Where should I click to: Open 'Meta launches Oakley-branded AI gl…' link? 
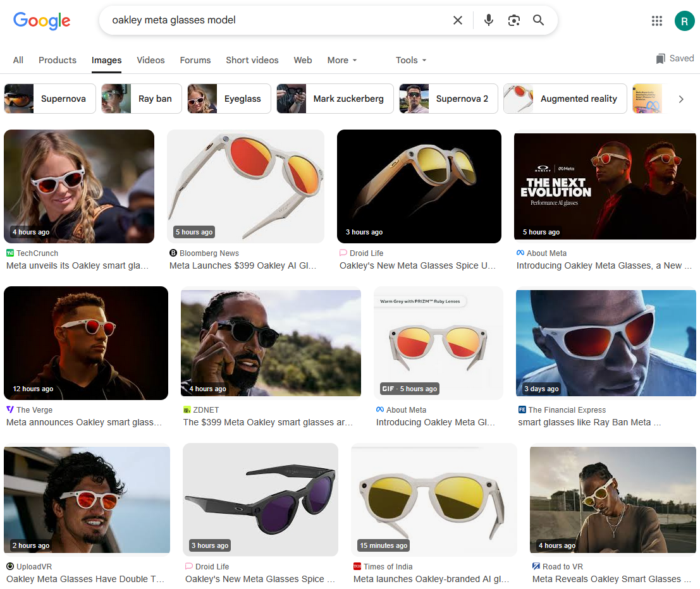(431, 579)
